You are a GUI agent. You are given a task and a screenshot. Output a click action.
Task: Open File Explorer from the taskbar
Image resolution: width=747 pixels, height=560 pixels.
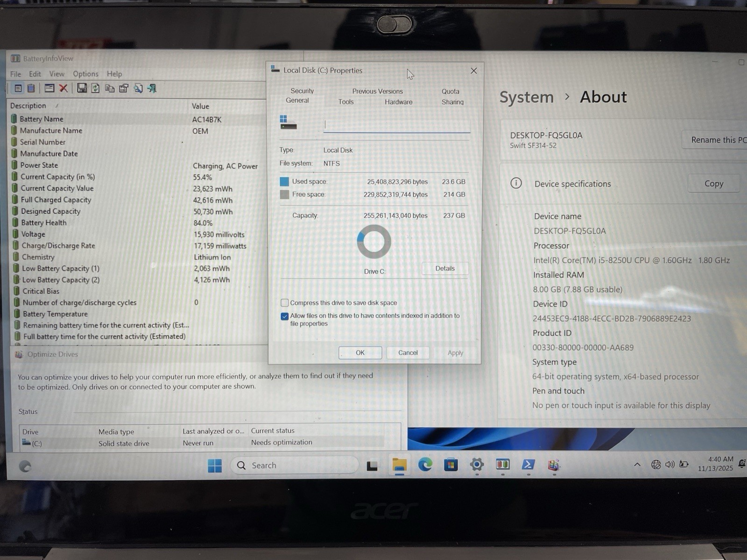click(x=399, y=465)
